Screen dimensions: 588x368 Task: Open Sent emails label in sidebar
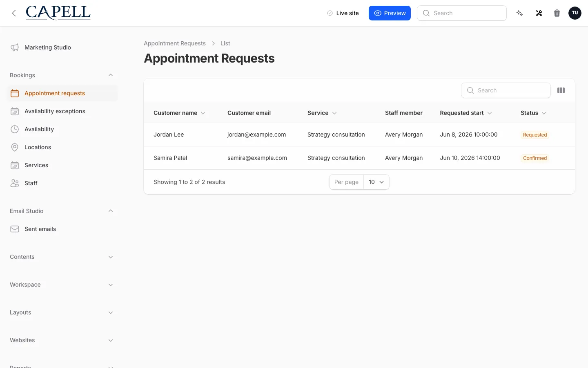[x=40, y=229]
